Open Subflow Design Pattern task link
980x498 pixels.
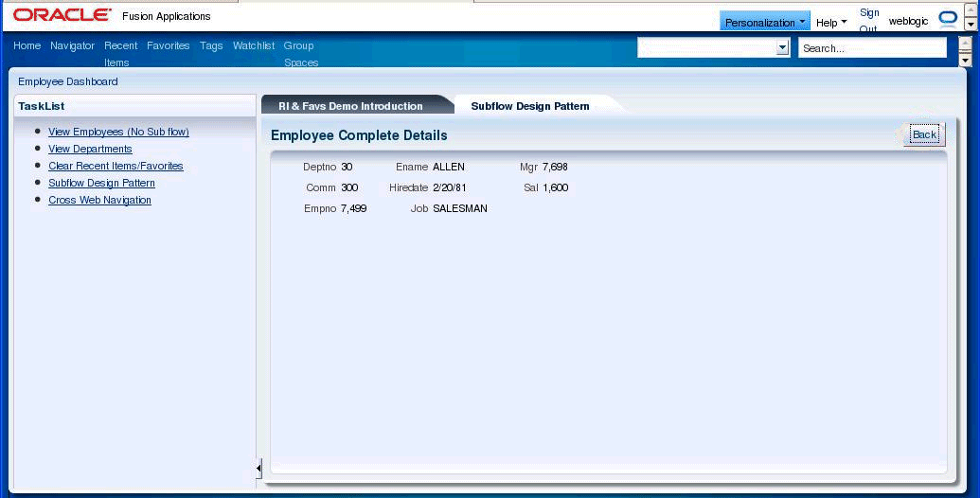pos(102,183)
